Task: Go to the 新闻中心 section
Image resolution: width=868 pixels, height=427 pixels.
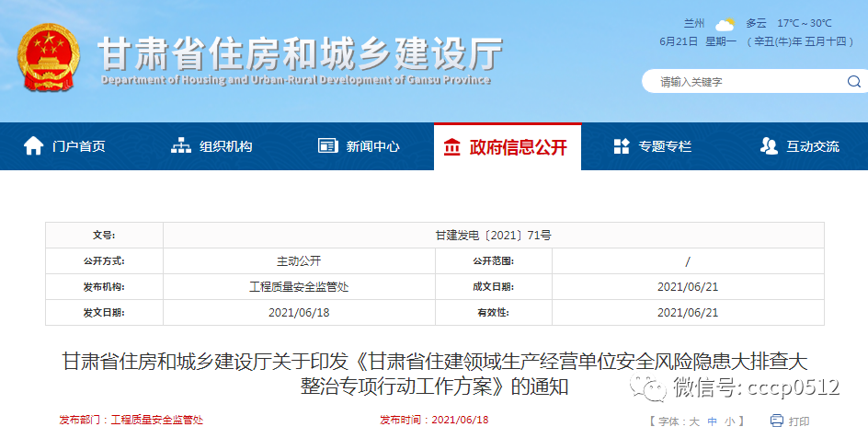Action: [373, 146]
